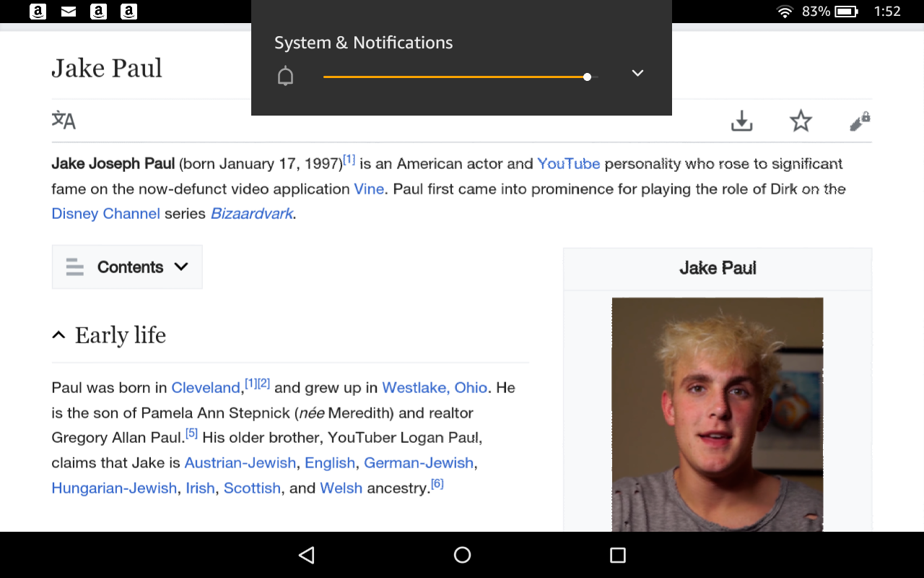The width and height of the screenshot is (924, 578).
Task: Tap the first Amazon notification icon
Action: tap(38, 12)
